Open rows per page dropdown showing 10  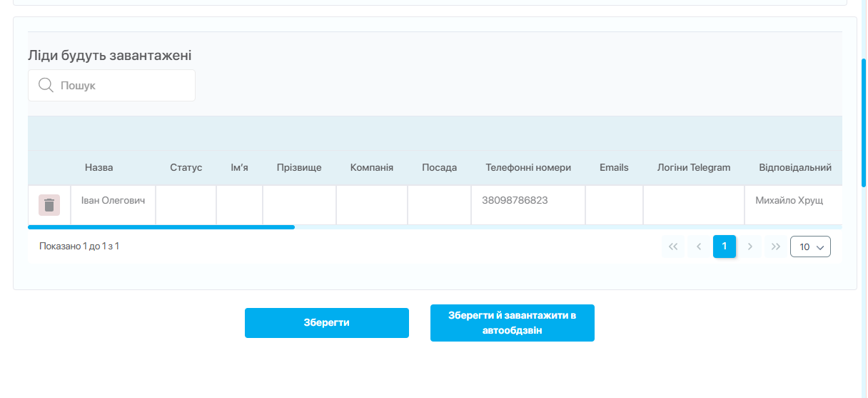810,247
